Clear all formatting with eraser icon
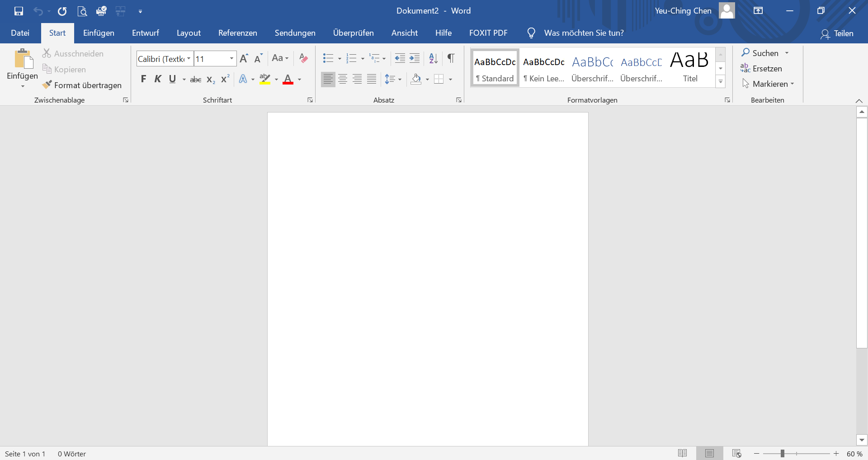Viewport: 868px width, 460px height. coord(303,58)
